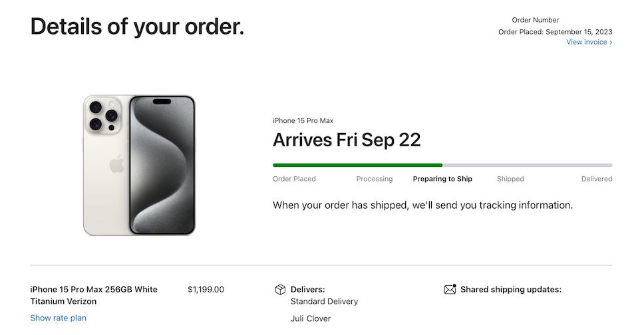This screenshot has width=644, height=335.
Task: Click the $1,199.00 price
Action: click(x=206, y=290)
